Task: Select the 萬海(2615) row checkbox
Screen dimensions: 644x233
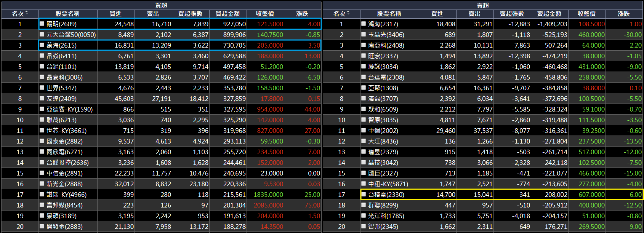Action: 42,45
